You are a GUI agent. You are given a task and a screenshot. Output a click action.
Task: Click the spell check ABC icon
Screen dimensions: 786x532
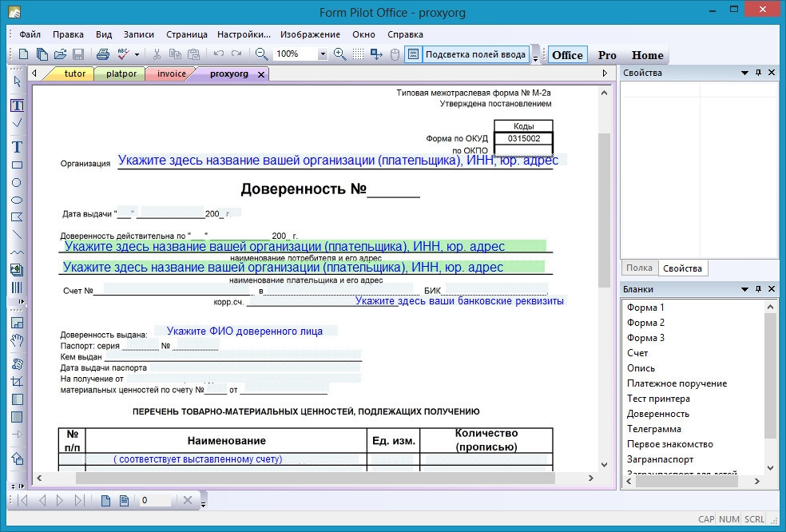123,54
